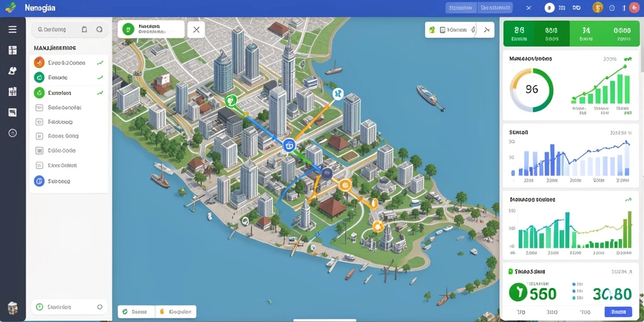Open the circle control in the bottom-left field

tap(99, 307)
